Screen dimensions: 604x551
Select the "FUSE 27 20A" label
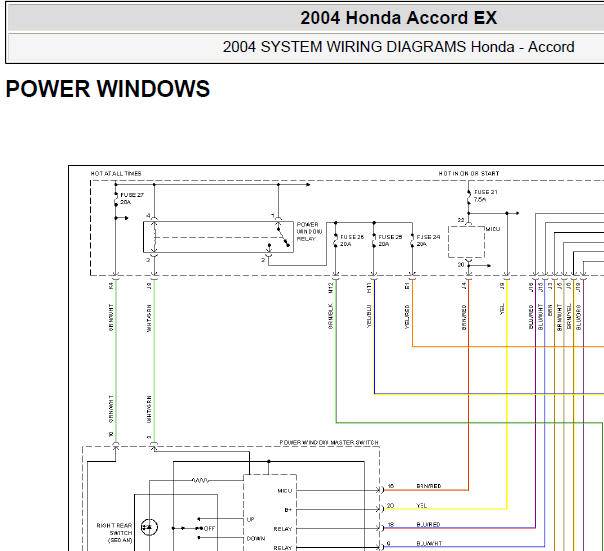pos(132,198)
